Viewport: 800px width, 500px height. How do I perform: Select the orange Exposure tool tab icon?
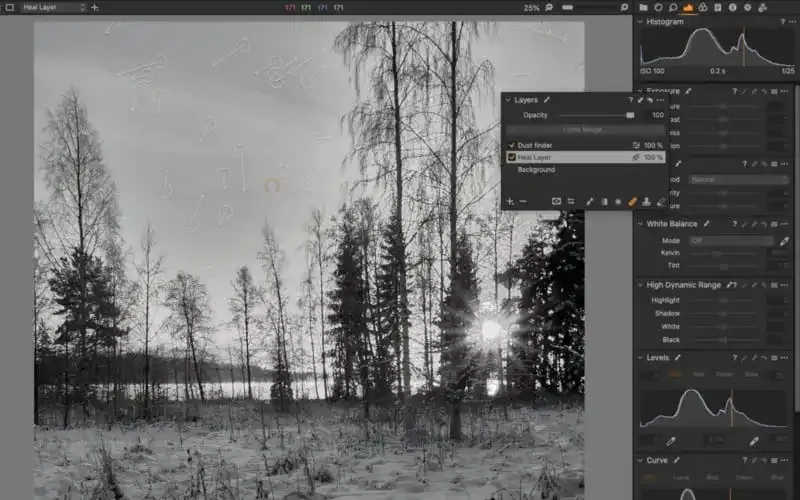point(688,7)
